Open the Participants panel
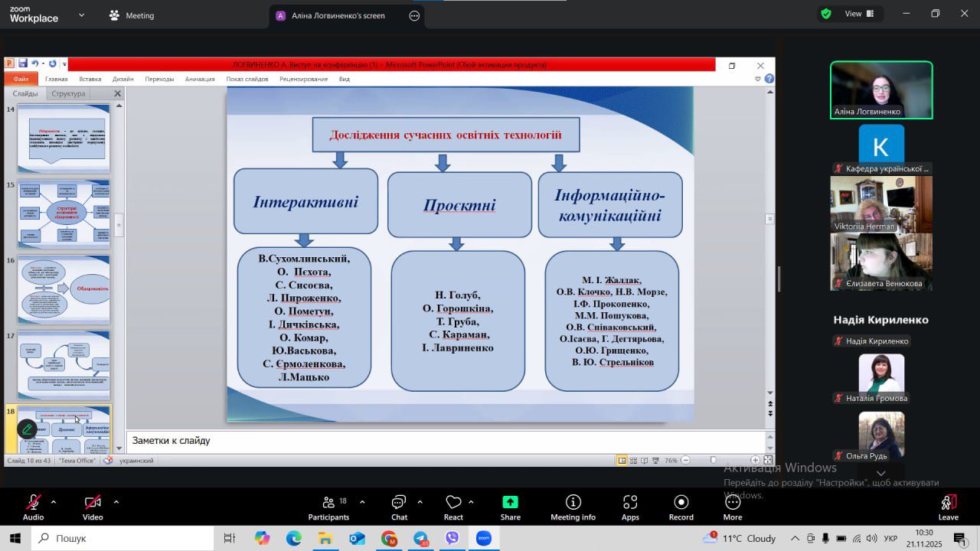Screen dimensions: 980x551 328,507
